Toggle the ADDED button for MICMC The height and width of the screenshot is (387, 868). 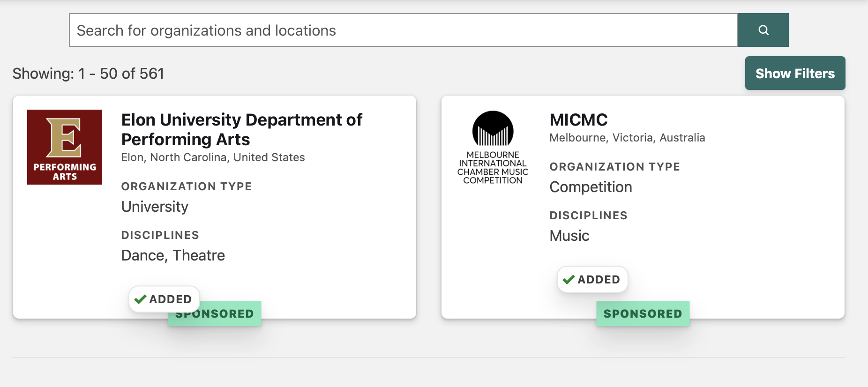click(592, 279)
